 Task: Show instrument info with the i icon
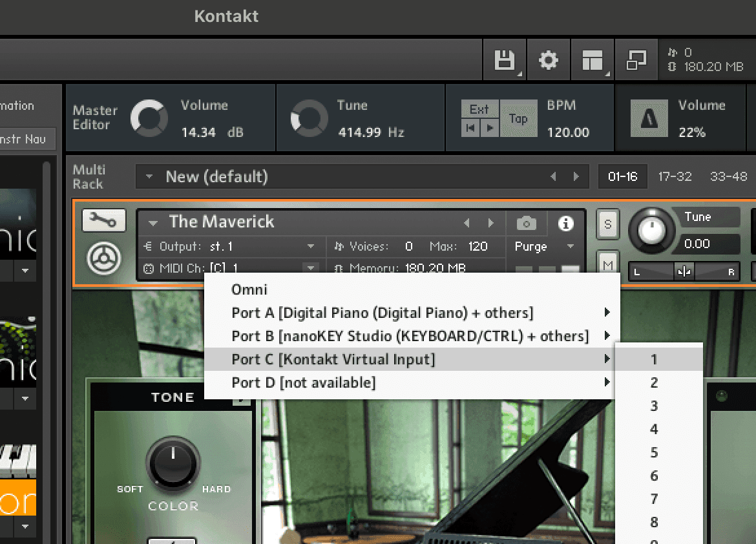[566, 224]
